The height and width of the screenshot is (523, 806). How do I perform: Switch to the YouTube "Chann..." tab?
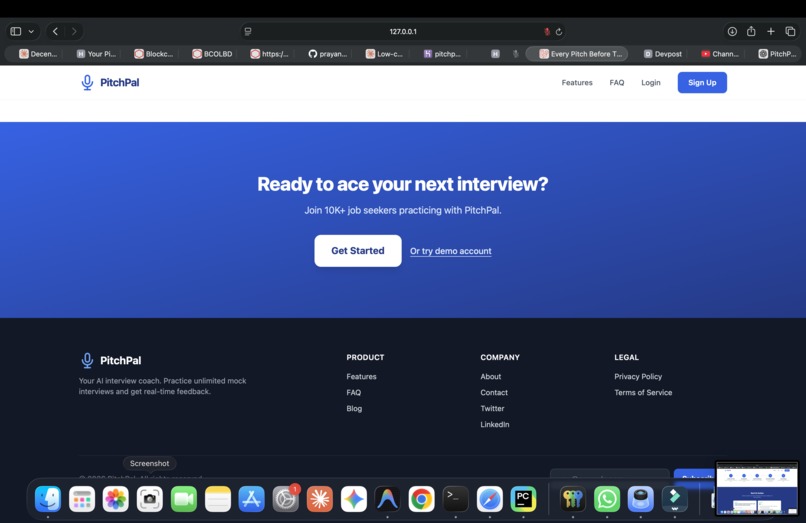[x=720, y=53]
